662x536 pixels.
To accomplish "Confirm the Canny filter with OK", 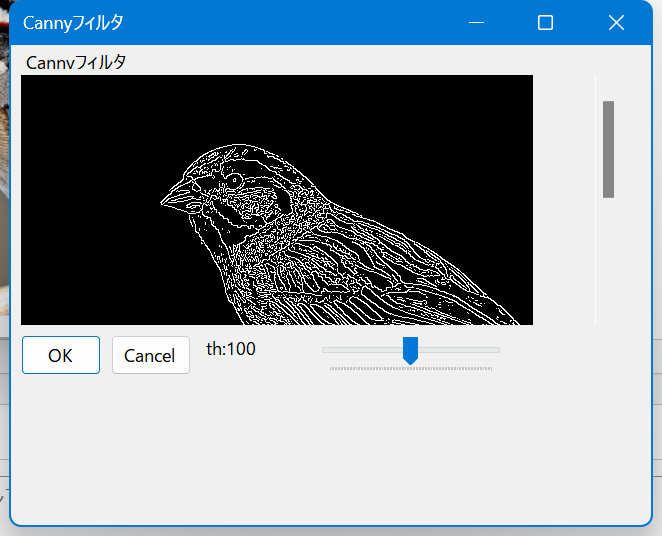I will pyautogui.click(x=61, y=355).
